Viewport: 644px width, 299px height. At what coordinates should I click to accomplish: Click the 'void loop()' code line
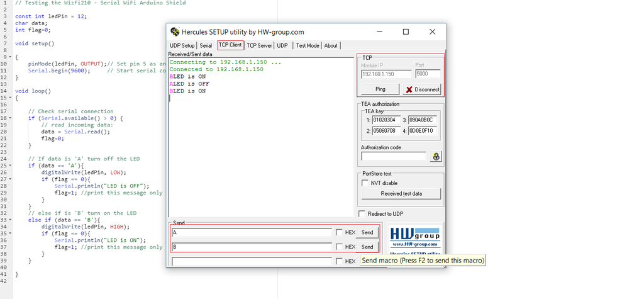(x=33, y=91)
